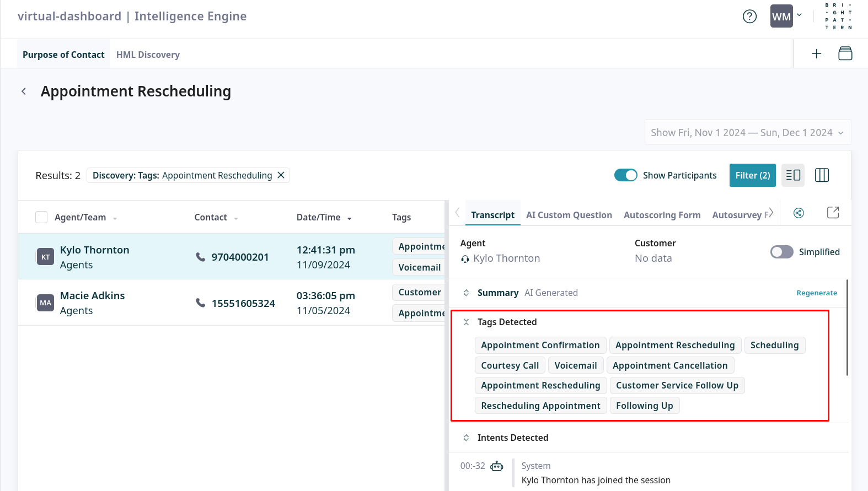
Task: Click the plus icon to add tab
Action: (816, 53)
